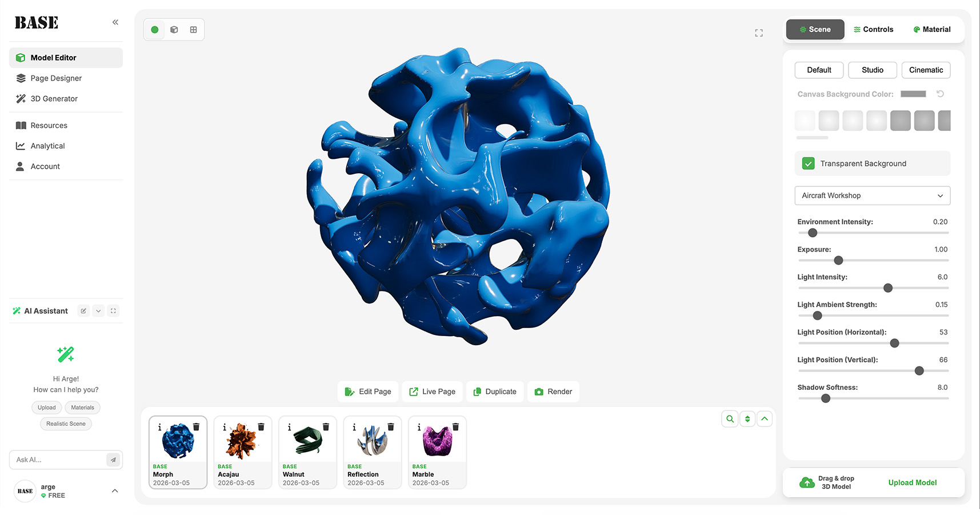
Task: Collapse the model gallery with up chevron
Action: coord(765,419)
